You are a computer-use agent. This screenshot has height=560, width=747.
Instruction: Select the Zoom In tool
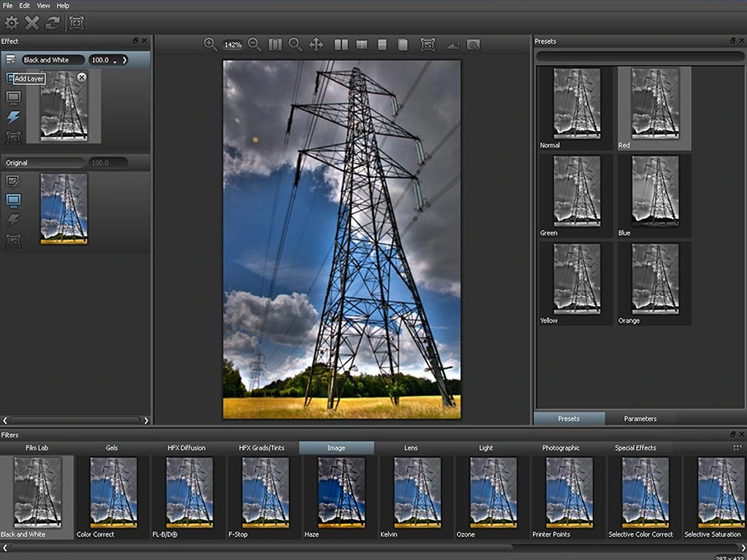209,44
